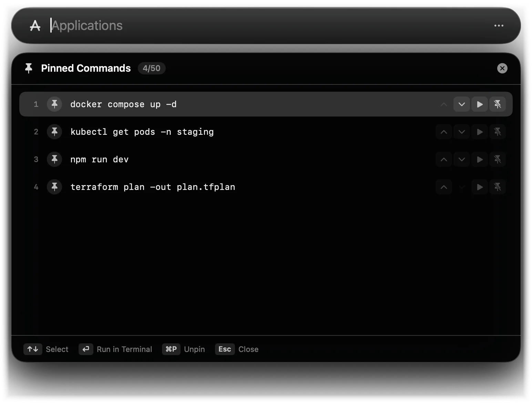532x404 pixels.
Task: Click the launcher "A" icon in search bar
Action: (x=35, y=26)
